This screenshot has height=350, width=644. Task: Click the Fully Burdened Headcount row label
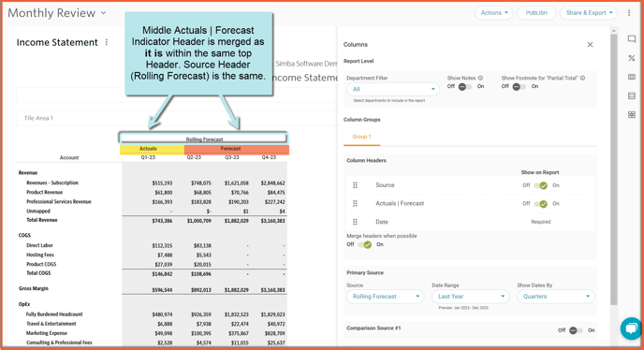tap(54, 314)
